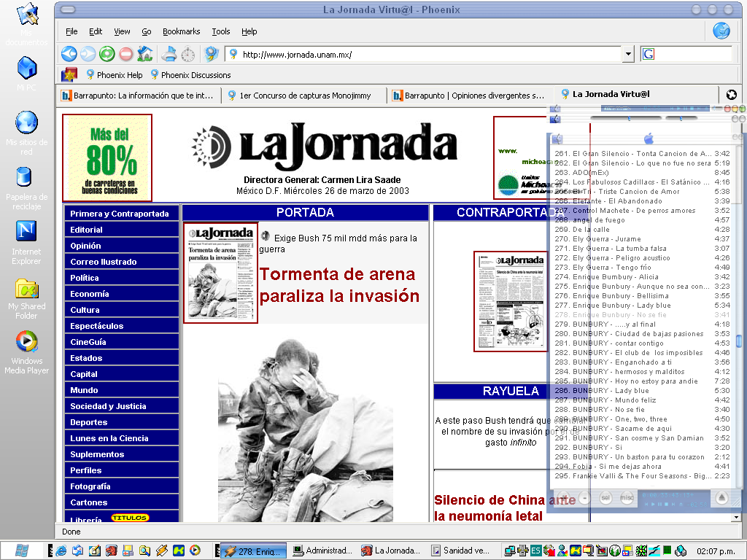Open the Edit menu
Image resolution: width=747 pixels, height=560 pixels.
pyautogui.click(x=96, y=31)
